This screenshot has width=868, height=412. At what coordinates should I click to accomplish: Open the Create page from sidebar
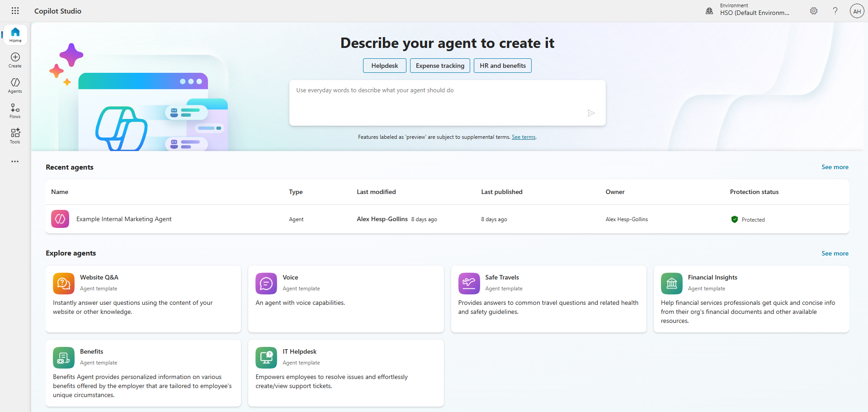[x=15, y=60]
